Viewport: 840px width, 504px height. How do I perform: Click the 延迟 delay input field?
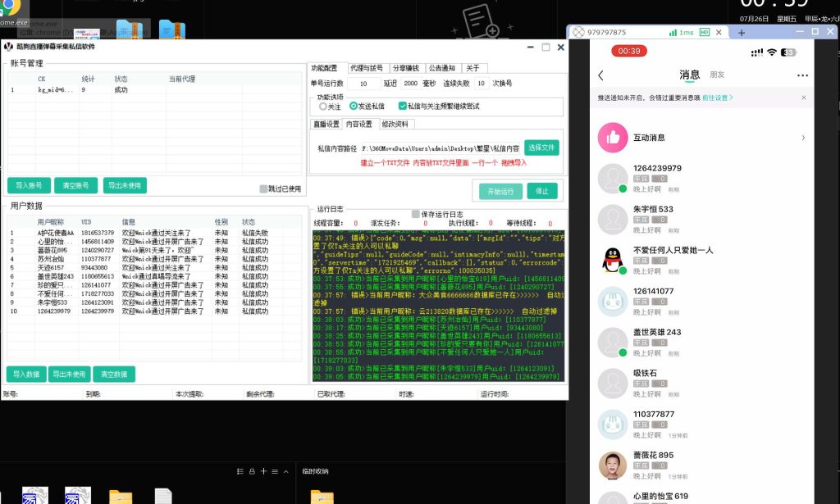(410, 84)
